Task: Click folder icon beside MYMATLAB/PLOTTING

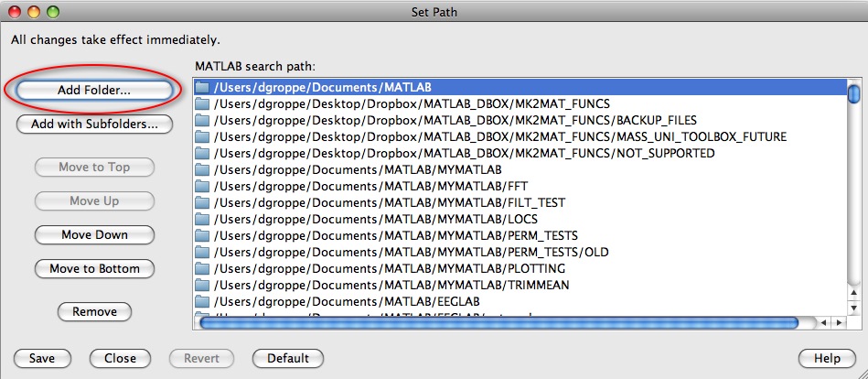Action: (x=202, y=269)
